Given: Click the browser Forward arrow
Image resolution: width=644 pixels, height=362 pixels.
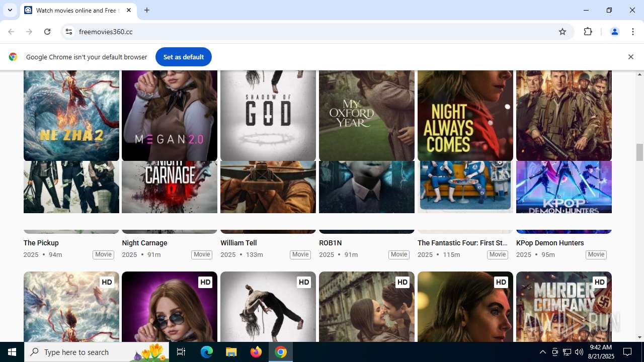Looking at the screenshot, I should pyautogui.click(x=29, y=32).
